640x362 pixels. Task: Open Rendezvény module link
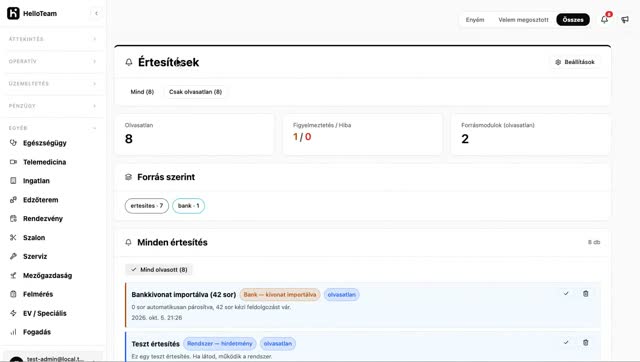(43, 218)
